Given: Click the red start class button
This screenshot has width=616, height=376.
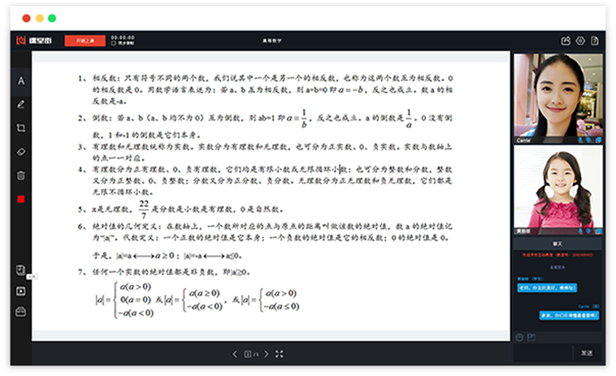Looking at the screenshot, I should (x=85, y=40).
